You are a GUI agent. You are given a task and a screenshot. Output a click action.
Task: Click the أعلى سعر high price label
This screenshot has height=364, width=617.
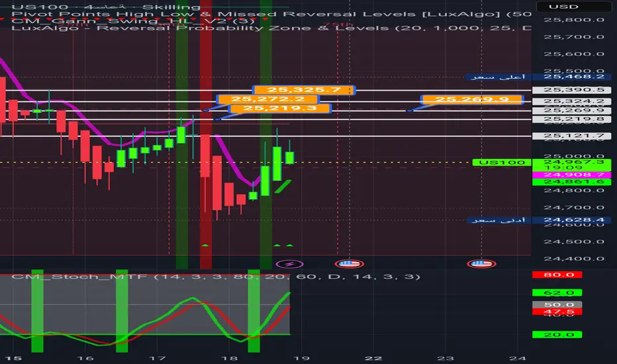pyautogui.click(x=498, y=77)
